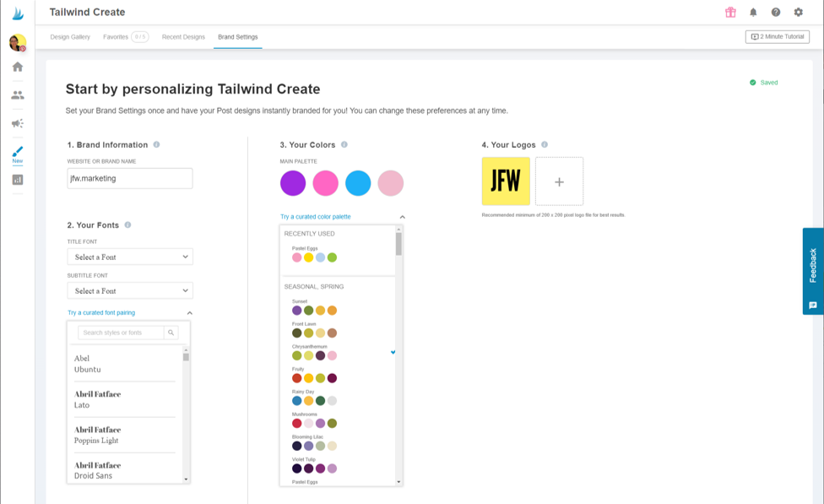Open the gift rewards icon
The image size is (824, 504).
point(730,12)
